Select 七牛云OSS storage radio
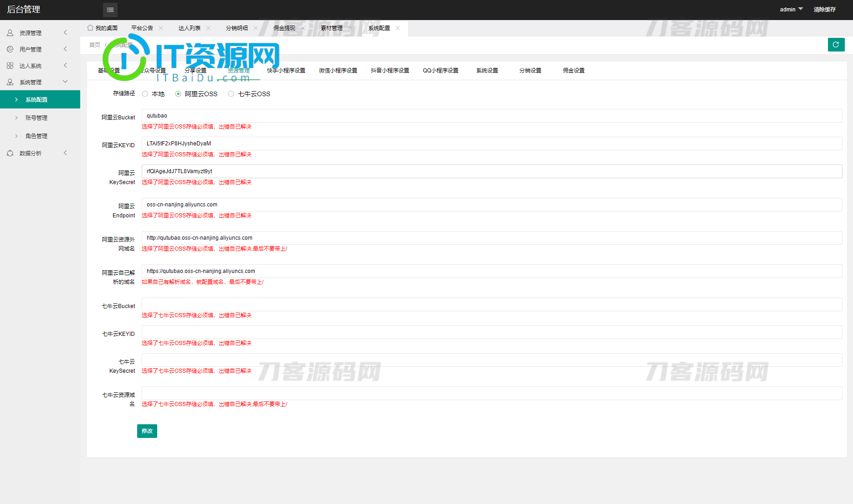 point(231,94)
